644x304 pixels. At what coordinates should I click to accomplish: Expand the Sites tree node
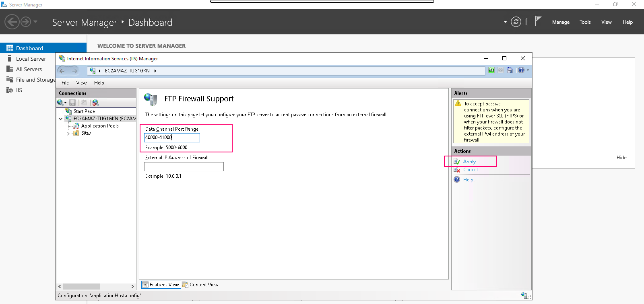coord(68,134)
